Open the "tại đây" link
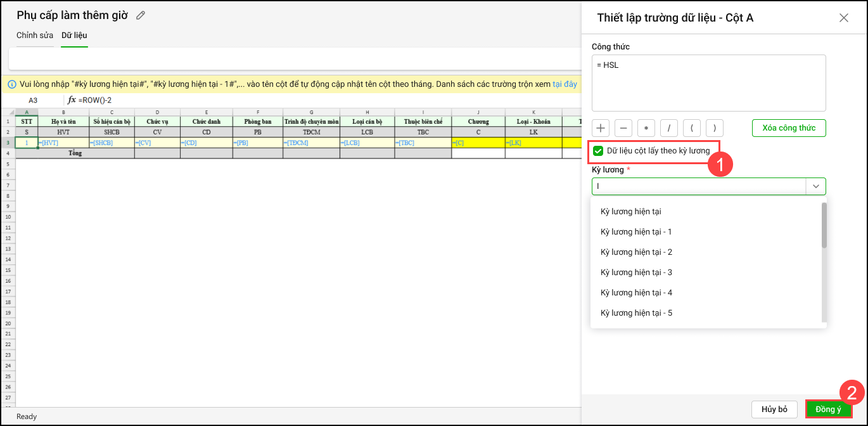The image size is (868, 426). [565, 84]
